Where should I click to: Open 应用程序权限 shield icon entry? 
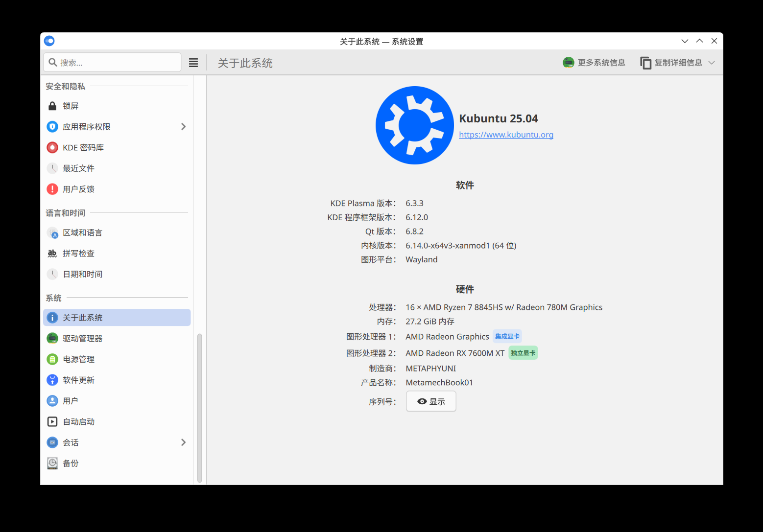pos(52,127)
